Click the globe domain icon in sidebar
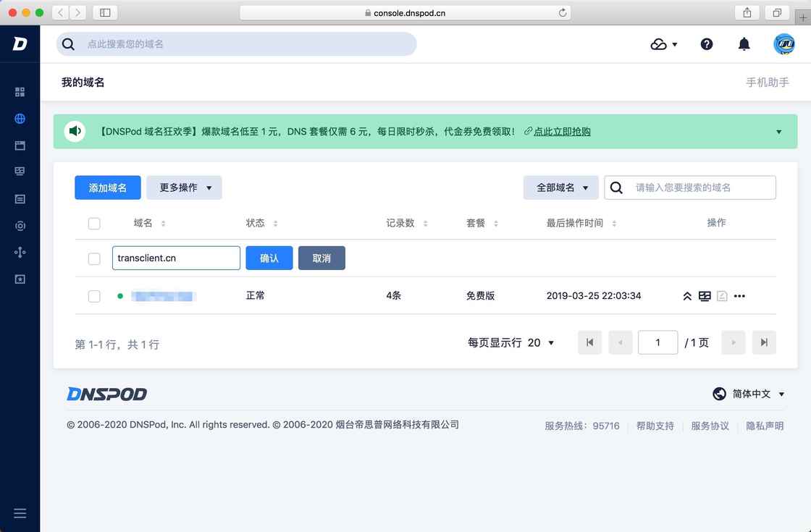The image size is (811, 532). click(x=20, y=119)
